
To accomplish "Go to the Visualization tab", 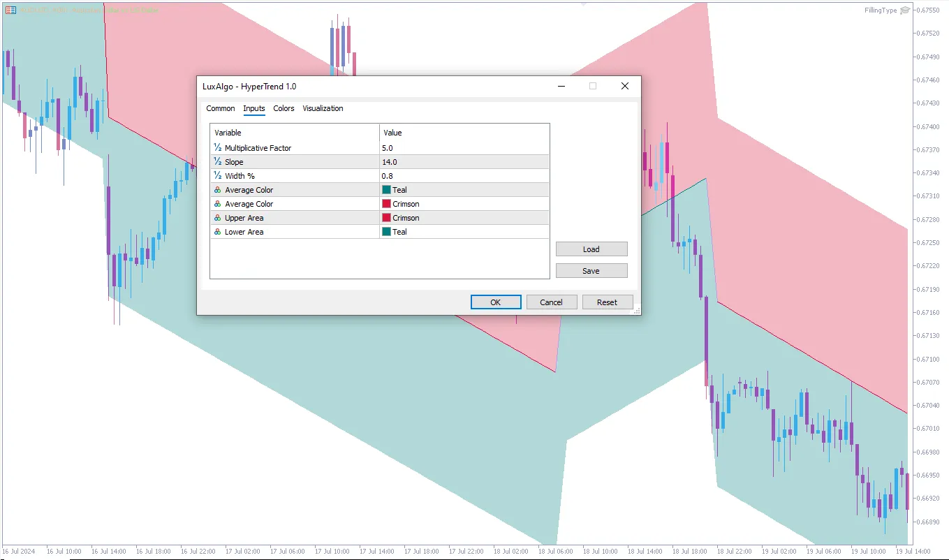I will [323, 108].
